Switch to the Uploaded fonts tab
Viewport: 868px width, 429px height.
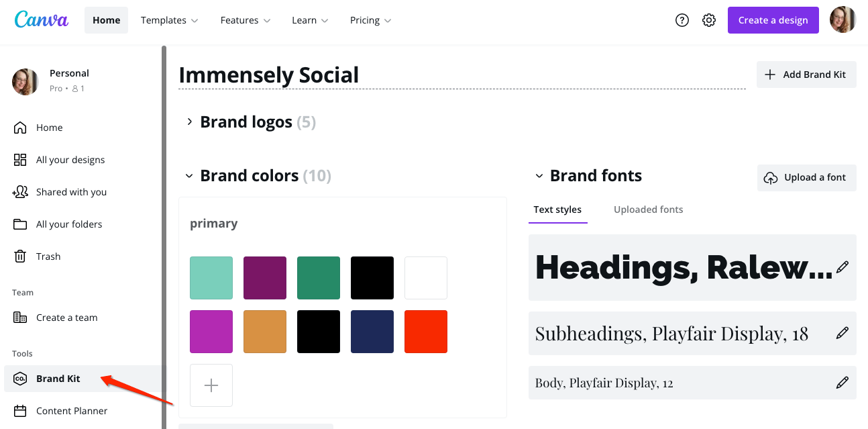click(648, 209)
